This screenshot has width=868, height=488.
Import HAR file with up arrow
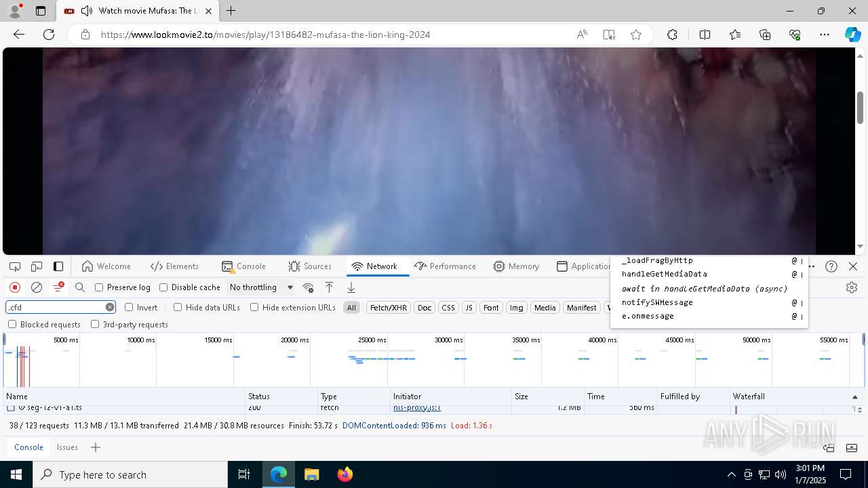(329, 287)
